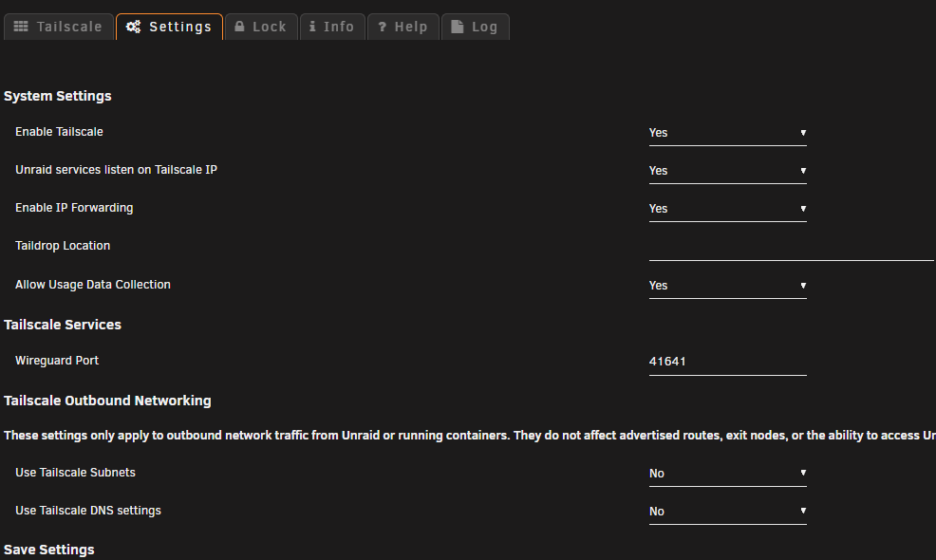The width and height of the screenshot is (936, 560).
Task: Go to the Help tab
Action: pyautogui.click(x=403, y=27)
